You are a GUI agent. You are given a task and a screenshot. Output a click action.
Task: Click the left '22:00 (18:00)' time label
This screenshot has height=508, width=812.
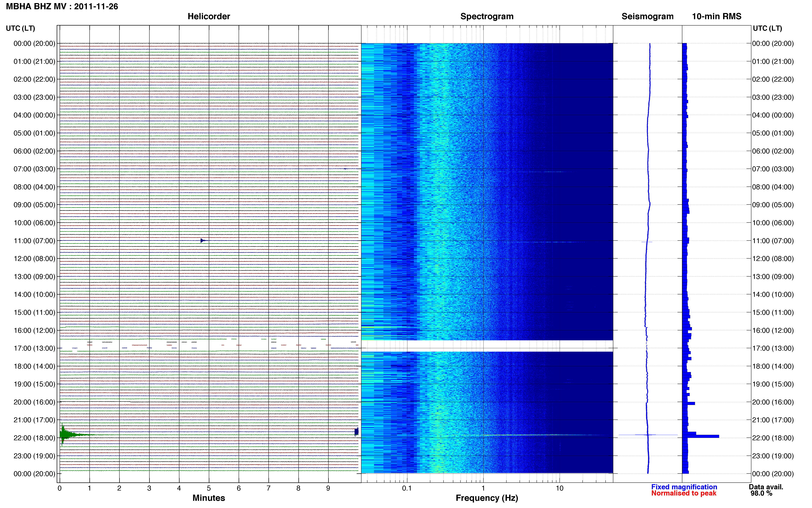click(34, 438)
